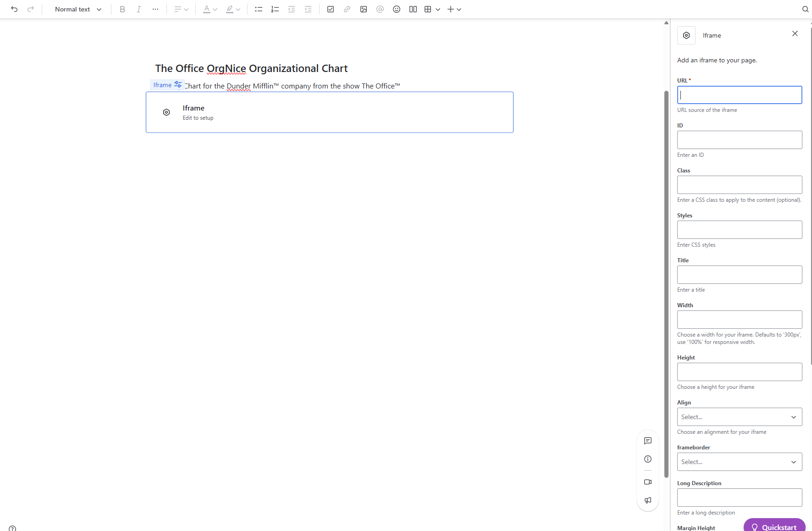Image resolution: width=812 pixels, height=531 pixels.
Task: Click the hexagon icon in Iframe placeholder
Action: pyautogui.click(x=166, y=112)
